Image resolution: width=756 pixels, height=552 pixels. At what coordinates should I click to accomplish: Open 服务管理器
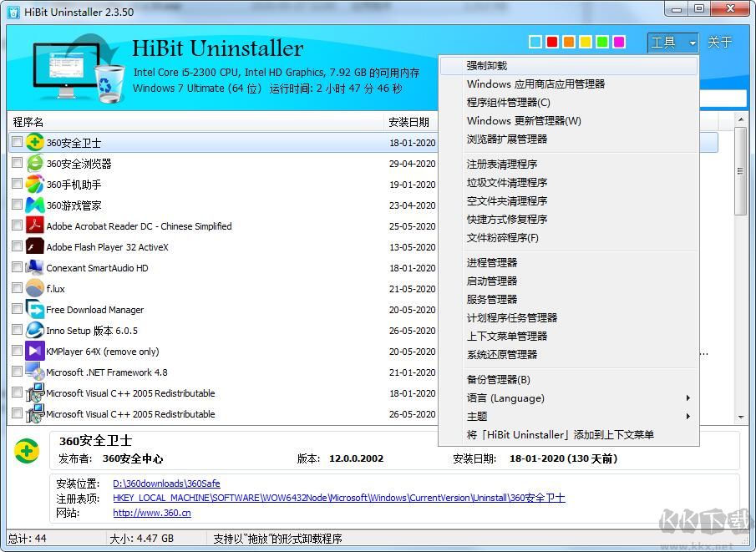570,299
